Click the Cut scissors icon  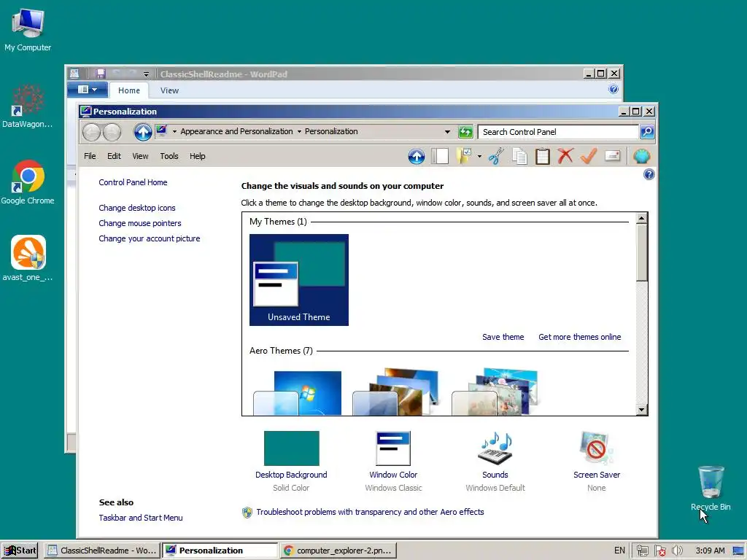pos(496,156)
